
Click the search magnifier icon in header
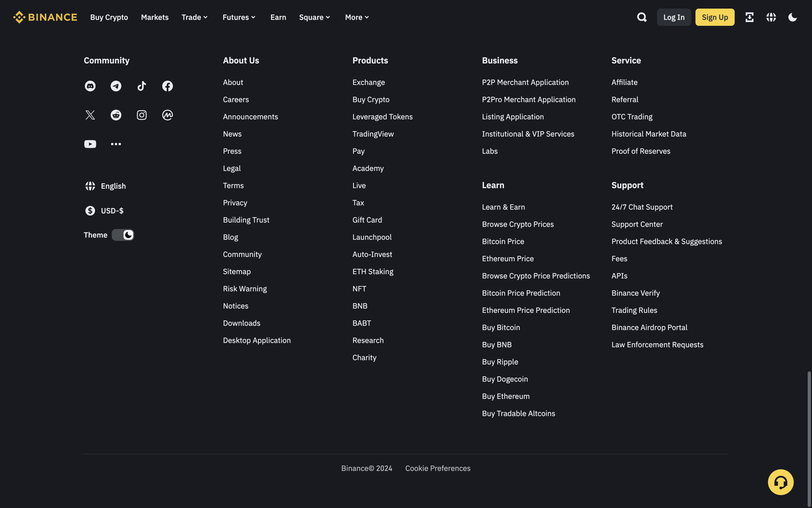click(642, 17)
